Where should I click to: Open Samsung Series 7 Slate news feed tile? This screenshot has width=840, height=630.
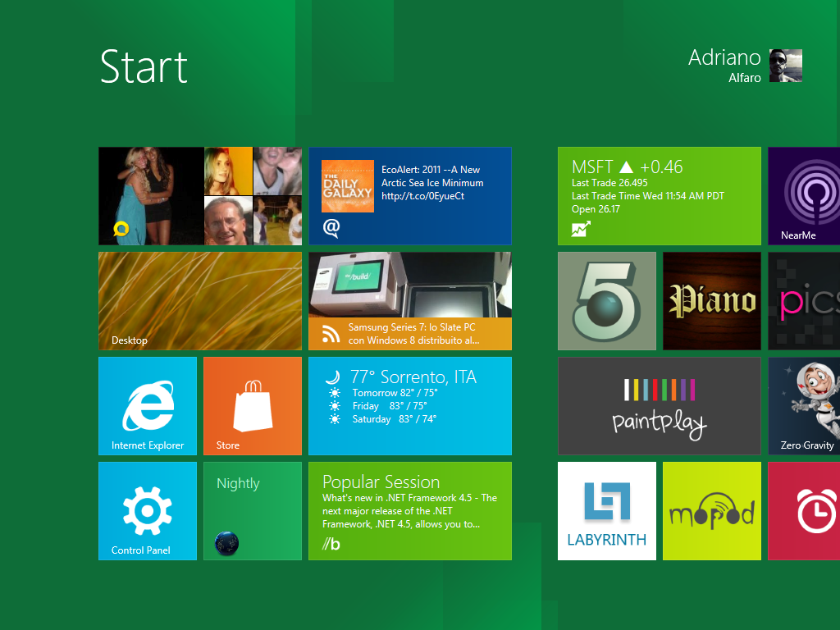(410, 301)
